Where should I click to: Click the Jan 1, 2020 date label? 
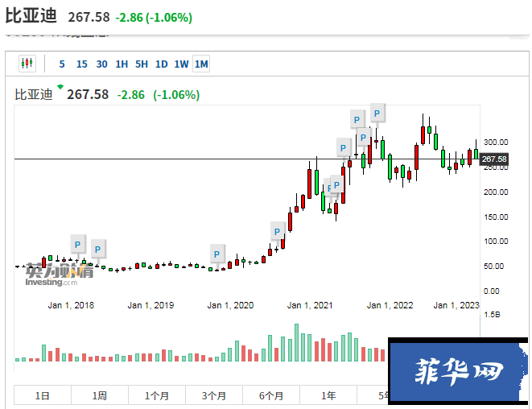(x=230, y=305)
